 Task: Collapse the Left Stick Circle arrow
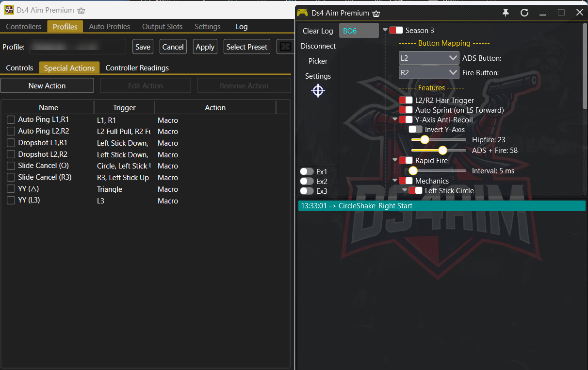click(405, 190)
